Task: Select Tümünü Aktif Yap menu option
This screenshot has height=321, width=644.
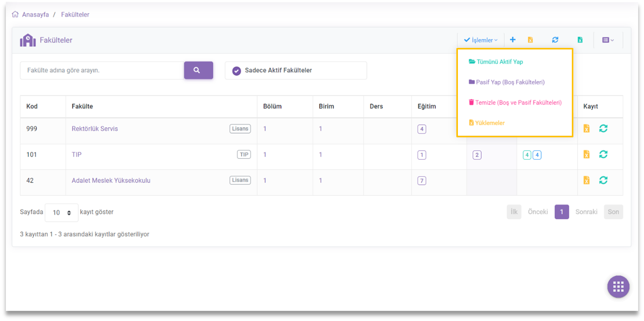Action: pyautogui.click(x=499, y=62)
